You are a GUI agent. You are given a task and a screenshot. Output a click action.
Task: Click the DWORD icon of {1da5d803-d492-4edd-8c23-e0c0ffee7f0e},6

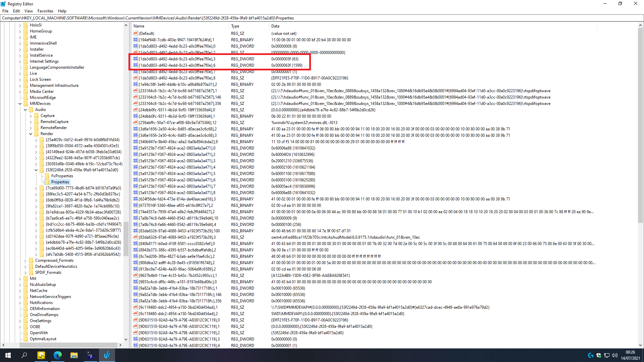point(136,65)
